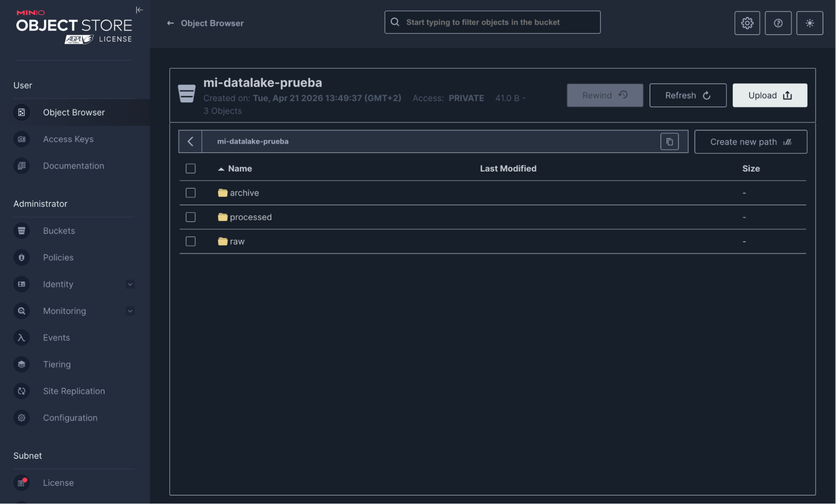Open Events menu item
Viewport: 836px width, 504px height.
[75, 338]
